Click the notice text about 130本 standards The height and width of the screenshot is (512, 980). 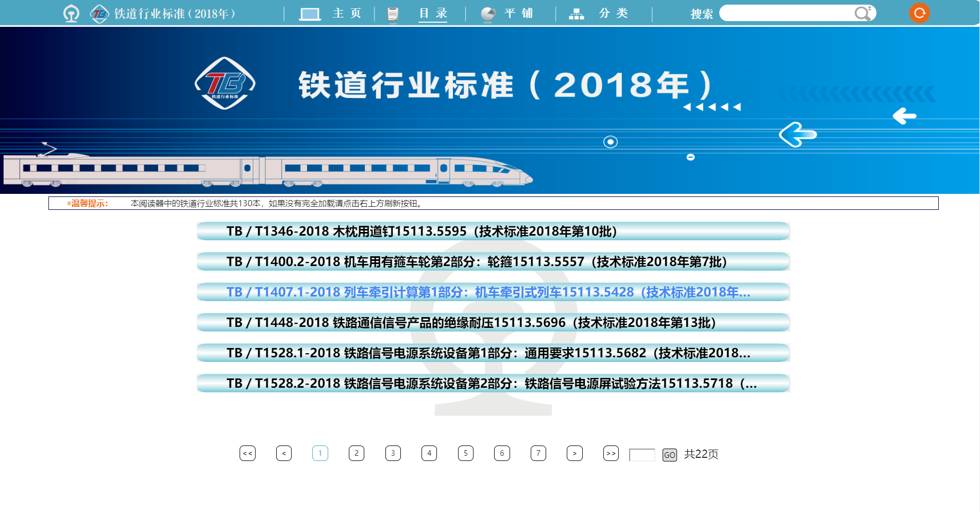(277, 203)
